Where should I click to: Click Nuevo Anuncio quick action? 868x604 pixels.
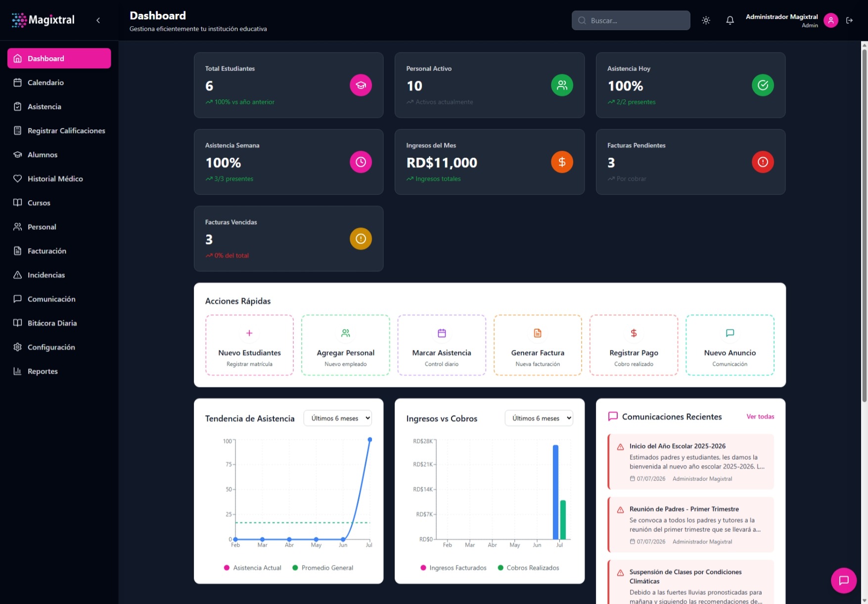pos(730,345)
